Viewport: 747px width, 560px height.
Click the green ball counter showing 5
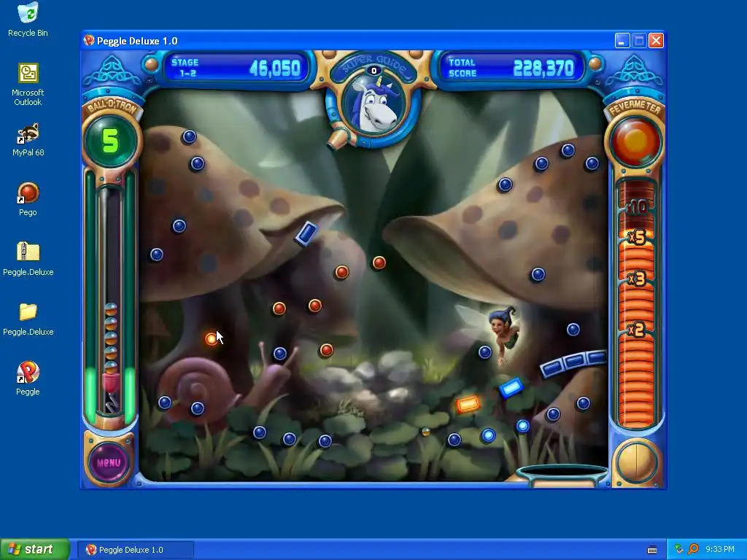coord(111,141)
